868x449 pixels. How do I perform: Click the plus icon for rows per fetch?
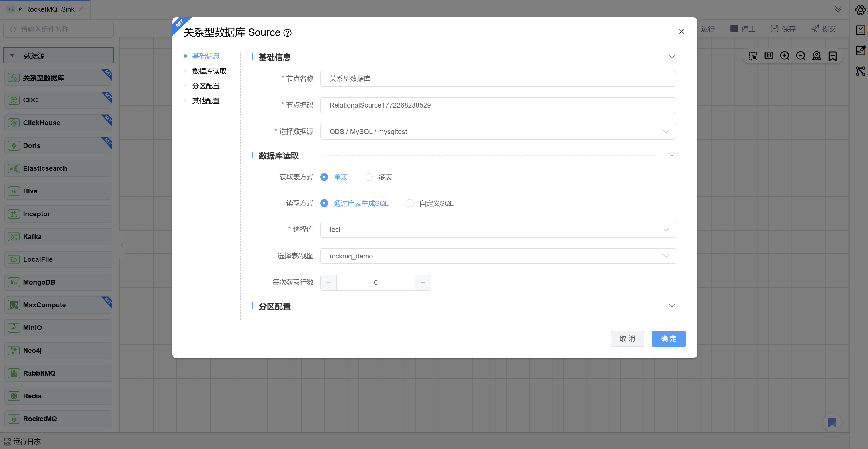(423, 282)
